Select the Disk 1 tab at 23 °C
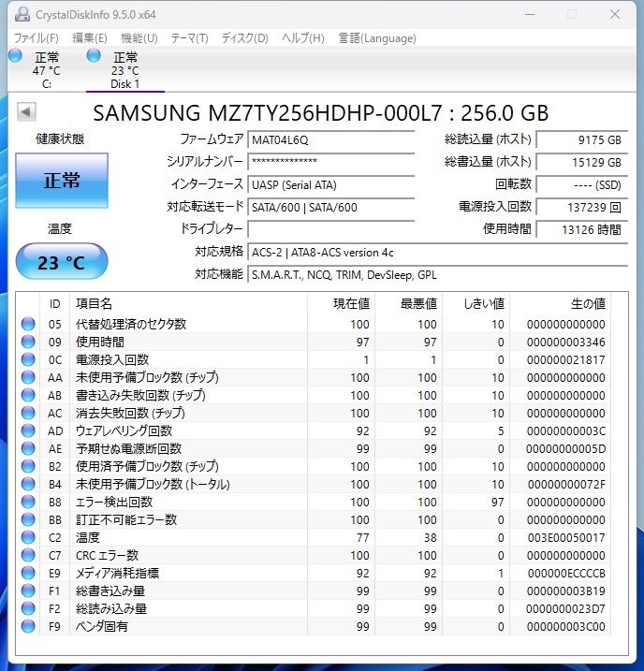The height and width of the screenshot is (671, 644). pos(124,70)
